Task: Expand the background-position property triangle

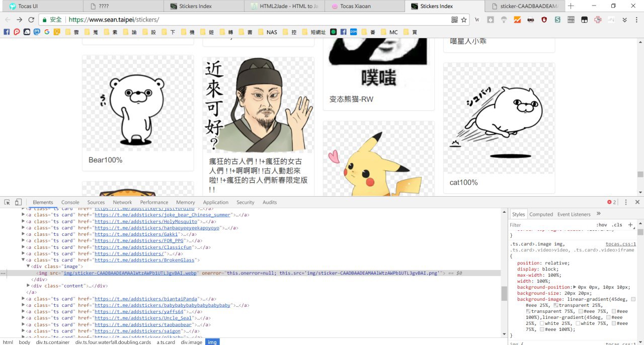Action: 575,287
